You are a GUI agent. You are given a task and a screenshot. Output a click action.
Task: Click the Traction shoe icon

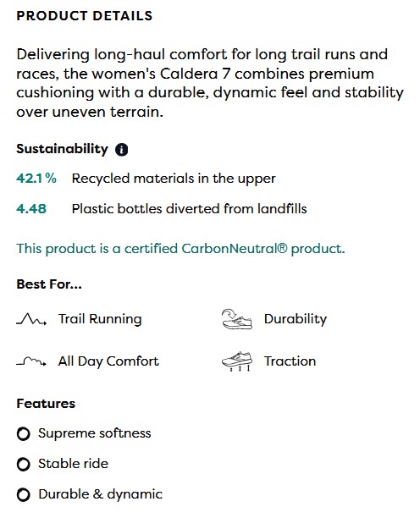pyautogui.click(x=236, y=361)
